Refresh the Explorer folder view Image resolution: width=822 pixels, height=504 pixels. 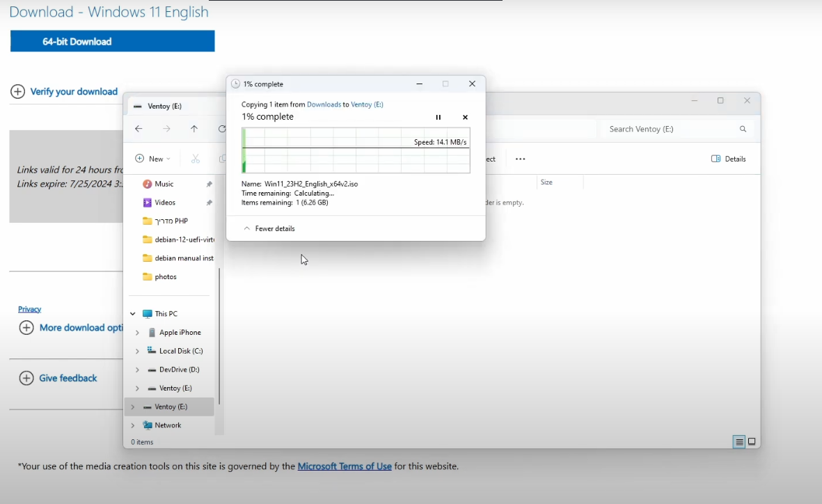click(x=222, y=129)
